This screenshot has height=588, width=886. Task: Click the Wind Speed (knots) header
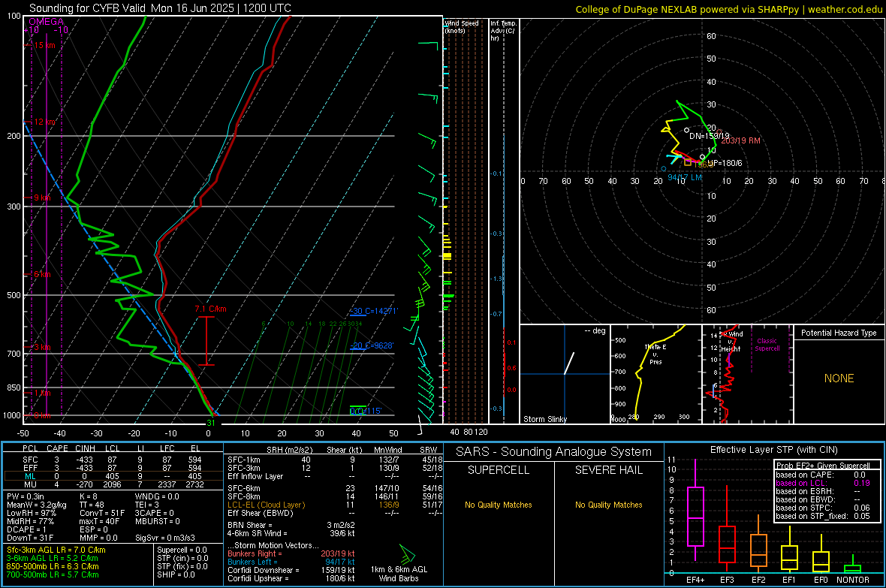[461, 26]
